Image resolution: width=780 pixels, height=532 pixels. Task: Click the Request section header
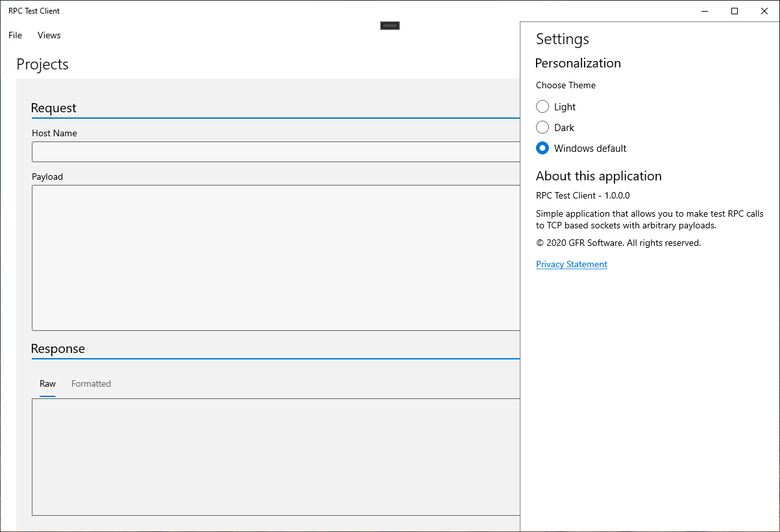54,108
